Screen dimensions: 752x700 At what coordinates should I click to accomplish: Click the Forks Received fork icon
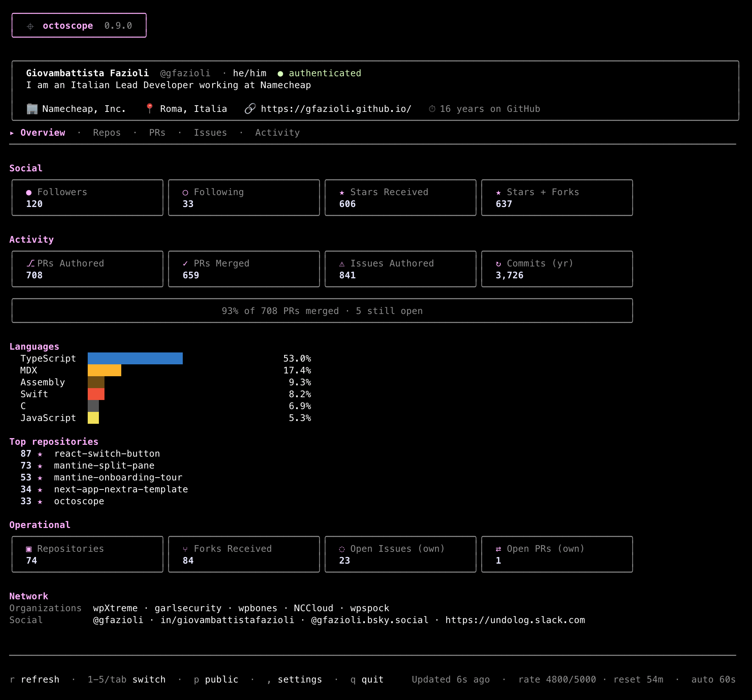pyautogui.click(x=185, y=549)
